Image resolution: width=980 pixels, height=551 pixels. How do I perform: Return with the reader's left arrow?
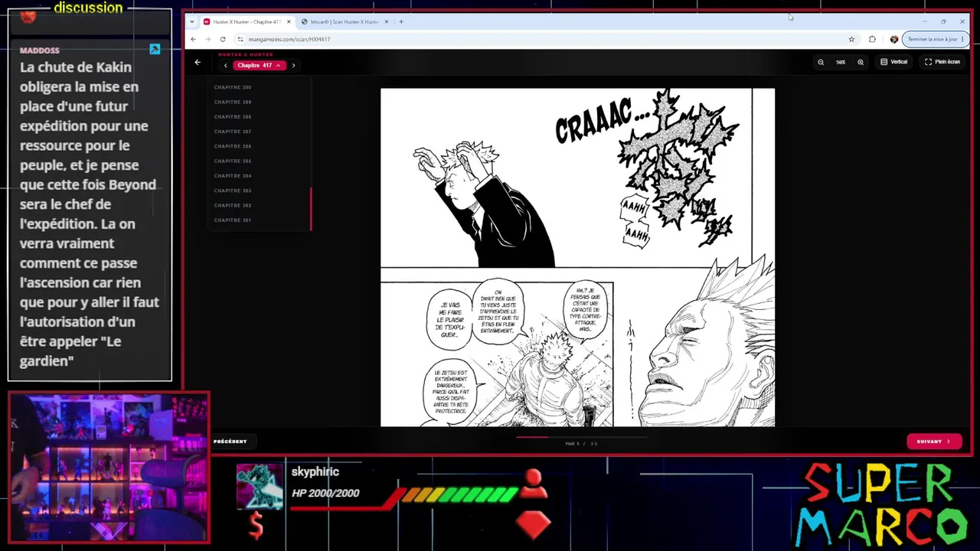click(x=198, y=62)
